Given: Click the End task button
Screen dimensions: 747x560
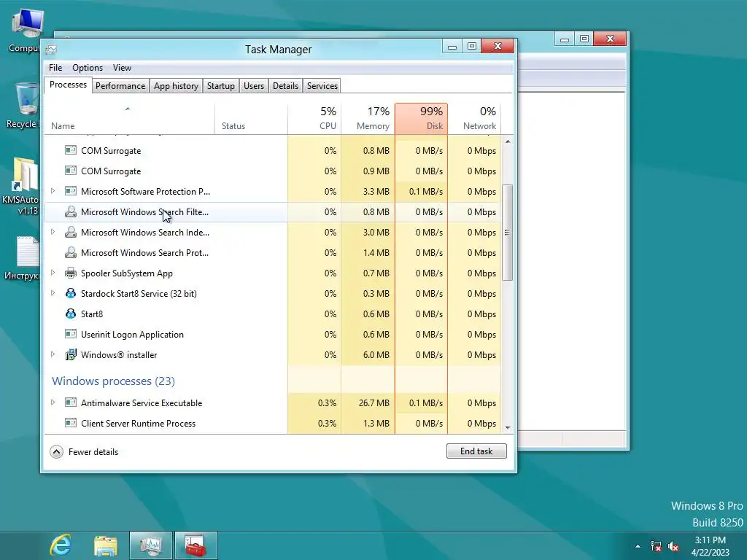Looking at the screenshot, I should tap(476, 451).
